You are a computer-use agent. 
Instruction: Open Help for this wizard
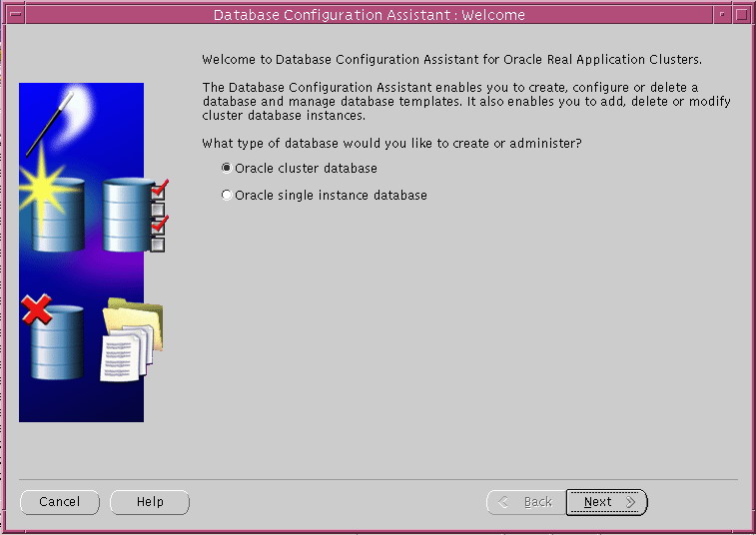tap(150, 502)
